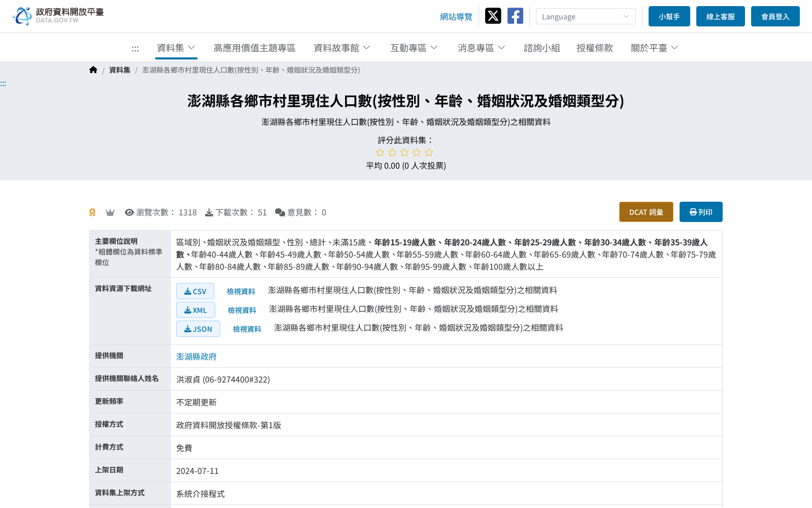Download the JSON resource
Image resolution: width=812 pixels, height=508 pixels.
(198, 329)
